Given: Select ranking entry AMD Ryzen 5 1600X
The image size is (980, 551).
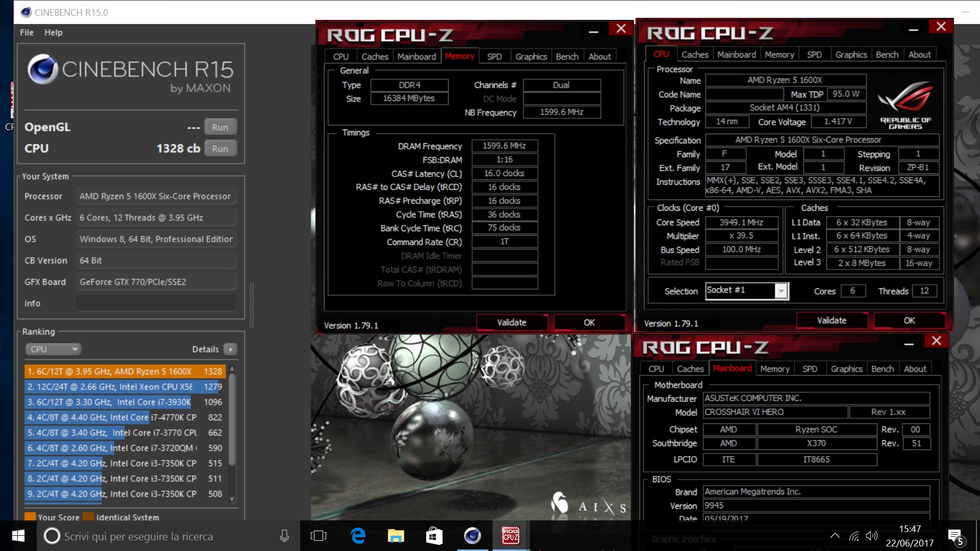Looking at the screenshot, I should 125,371.
